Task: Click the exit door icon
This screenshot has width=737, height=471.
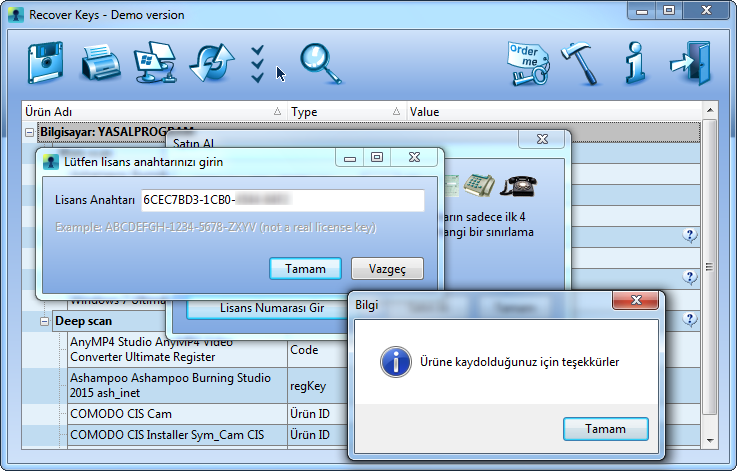Action: (690, 63)
